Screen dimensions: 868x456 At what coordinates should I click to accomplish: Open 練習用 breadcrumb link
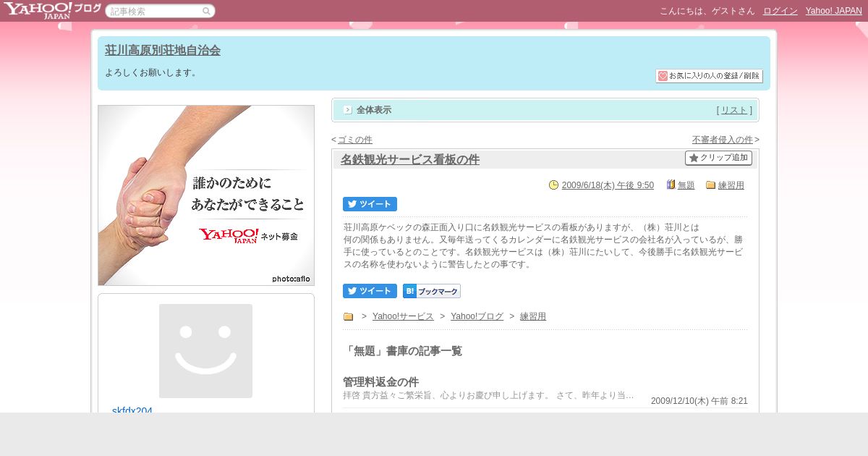tap(533, 316)
